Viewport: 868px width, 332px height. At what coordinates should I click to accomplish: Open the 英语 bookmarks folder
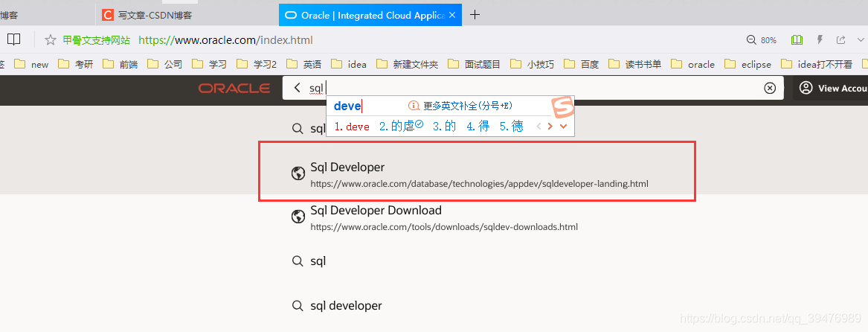point(304,64)
